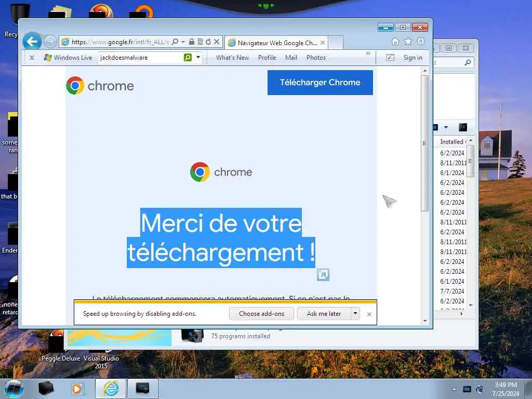Refresh the page with the reload icon

(x=208, y=42)
